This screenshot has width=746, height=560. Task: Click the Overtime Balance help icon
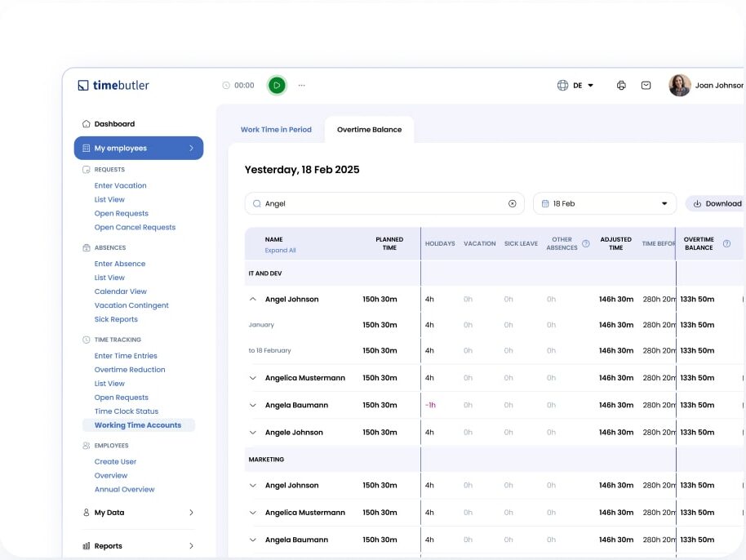click(726, 244)
